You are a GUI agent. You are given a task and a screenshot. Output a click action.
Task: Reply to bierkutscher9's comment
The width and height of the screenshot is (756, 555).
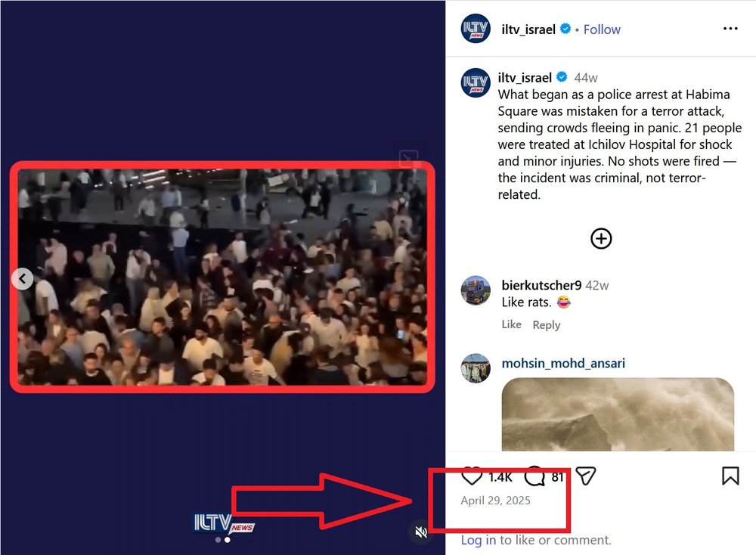pyautogui.click(x=547, y=325)
